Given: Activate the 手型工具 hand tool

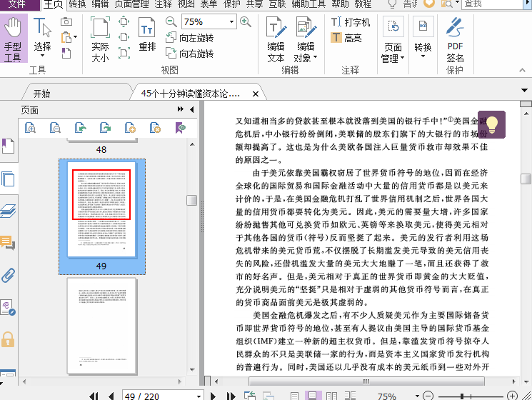Looking at the screenshot, I should (x=14, y=39).
